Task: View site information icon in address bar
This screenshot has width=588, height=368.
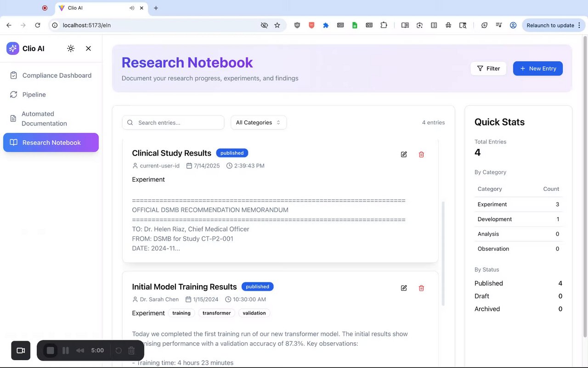Action: pos(55,25)
